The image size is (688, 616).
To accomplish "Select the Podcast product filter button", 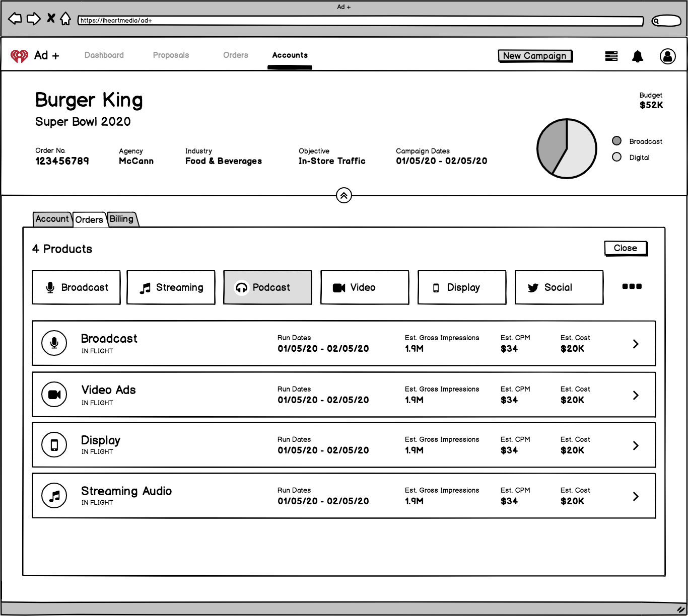I will pyautogui.click(x=267, y=287).
